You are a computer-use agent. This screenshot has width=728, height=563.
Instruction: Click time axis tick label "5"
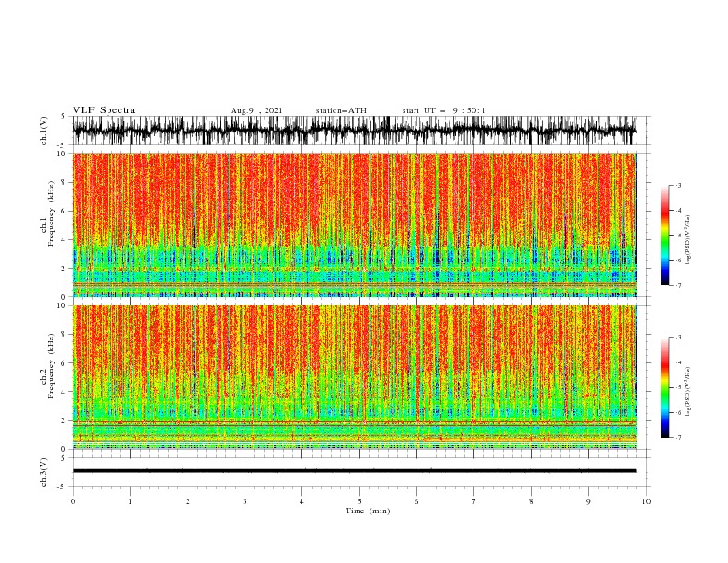tap(359, 501)
